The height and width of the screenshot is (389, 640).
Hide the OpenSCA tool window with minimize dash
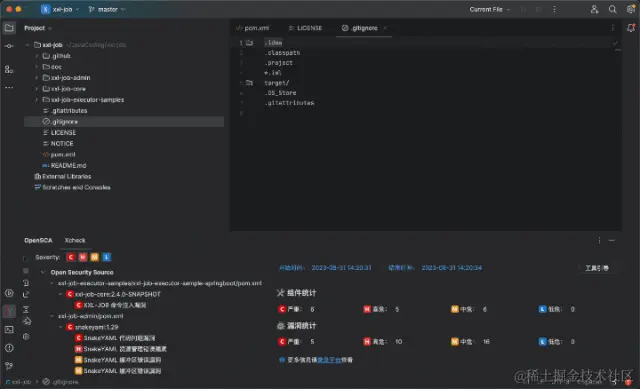[612, 240]
